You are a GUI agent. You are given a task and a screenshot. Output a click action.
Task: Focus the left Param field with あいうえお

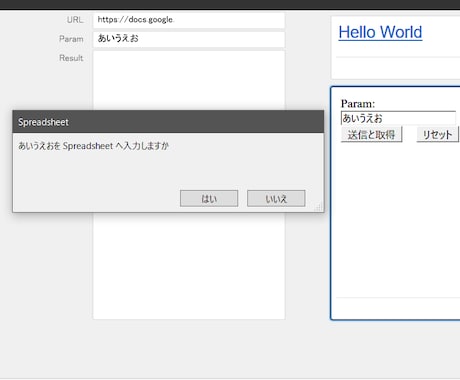pyautogui.click(x=189, y=39)
